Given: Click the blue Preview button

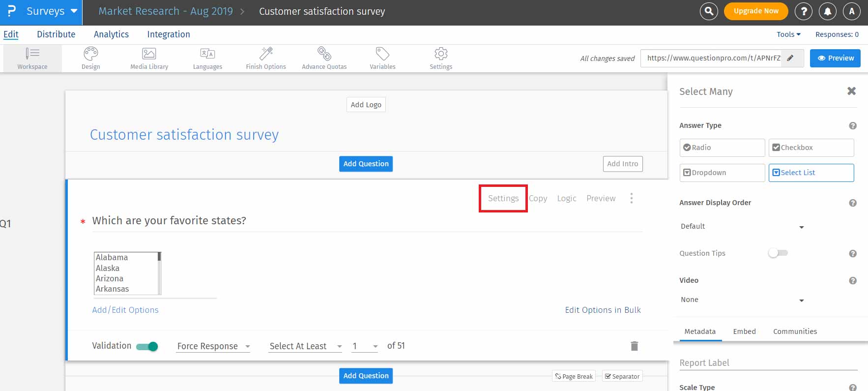Looking at the screenshot, I should click(835, 58).
